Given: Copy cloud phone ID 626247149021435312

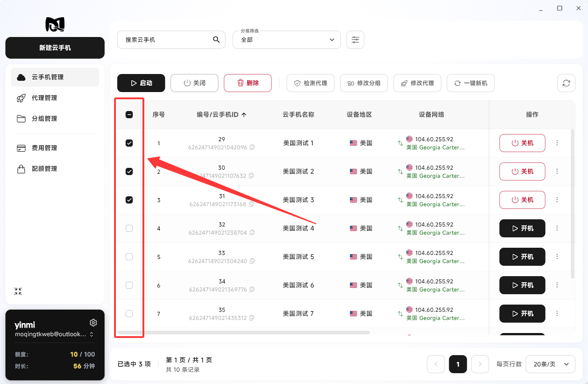Looking at the screenshot, I should click(252, 318).
